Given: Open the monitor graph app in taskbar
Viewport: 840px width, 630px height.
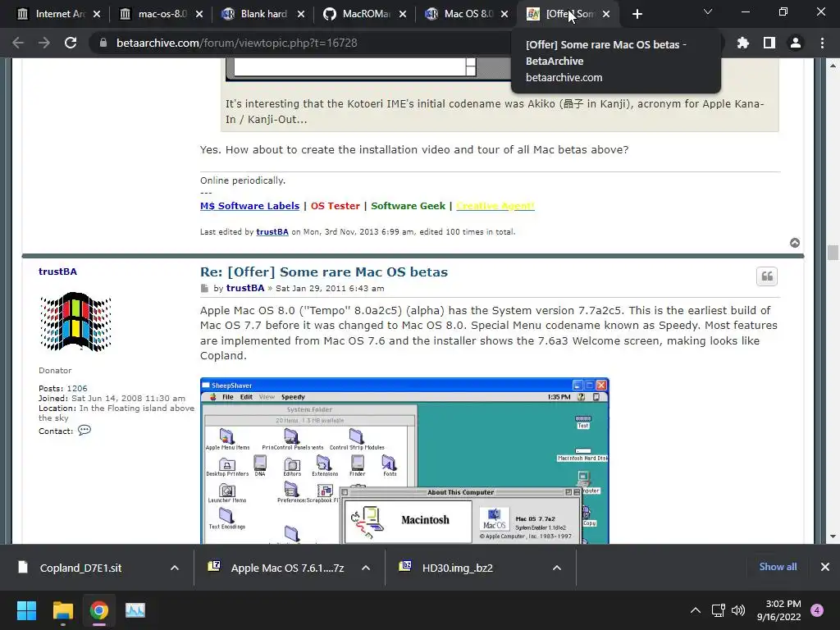Looking at the screenshot, I should [x=135, y=610].
